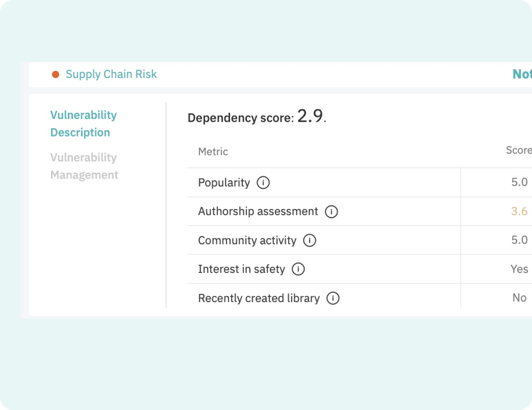
Task: Select the Interest in safety table row
Action: click(323, 269)
